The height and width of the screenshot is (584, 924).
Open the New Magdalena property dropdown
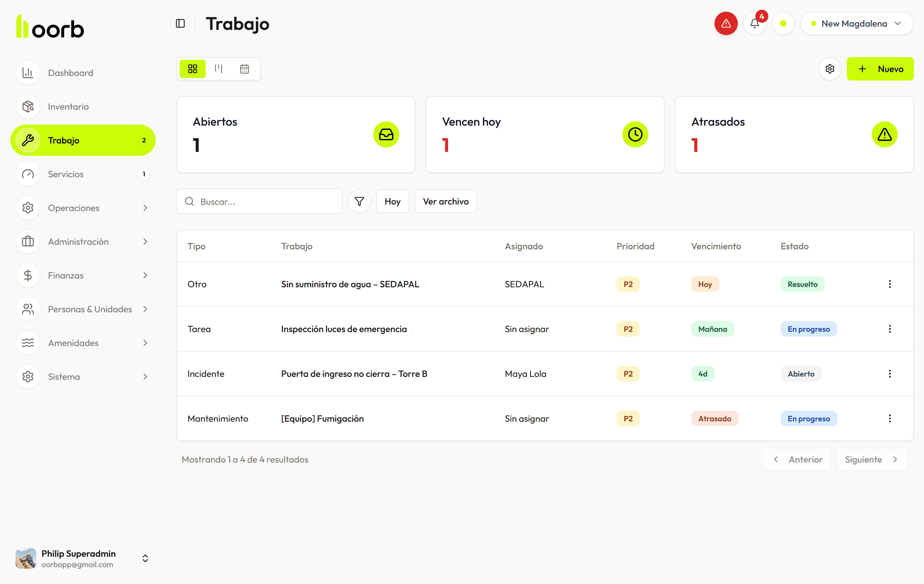[x=857, y=23]
